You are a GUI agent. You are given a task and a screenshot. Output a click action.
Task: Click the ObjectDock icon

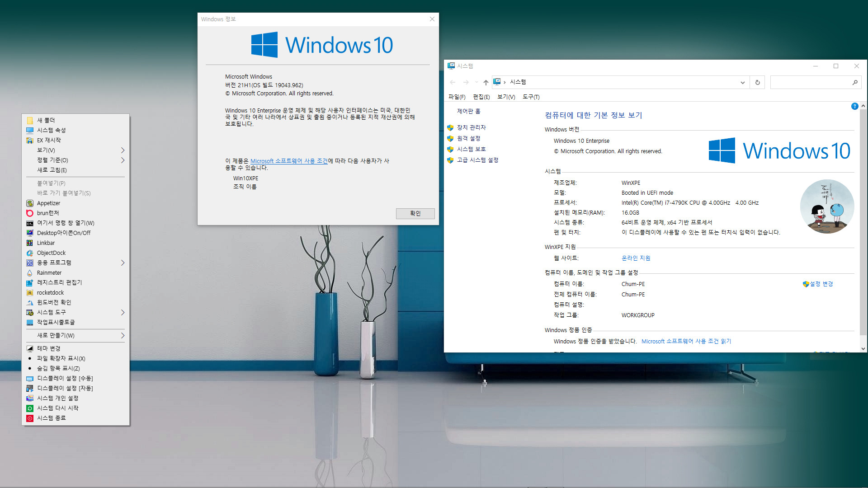tap(30, 253)
